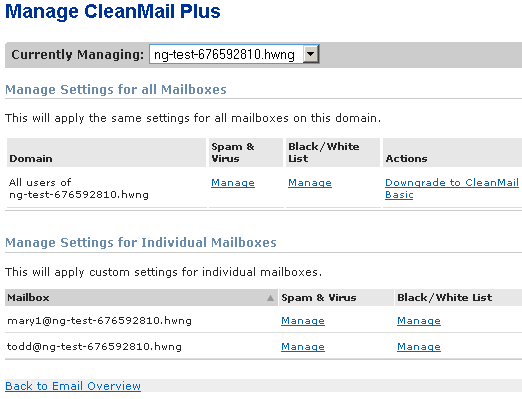The width and height of the screenshot is (522, 399).
Task: Manage Black/White List for todd mailbox
Action: pyautogui.click(x=419, y=347)
